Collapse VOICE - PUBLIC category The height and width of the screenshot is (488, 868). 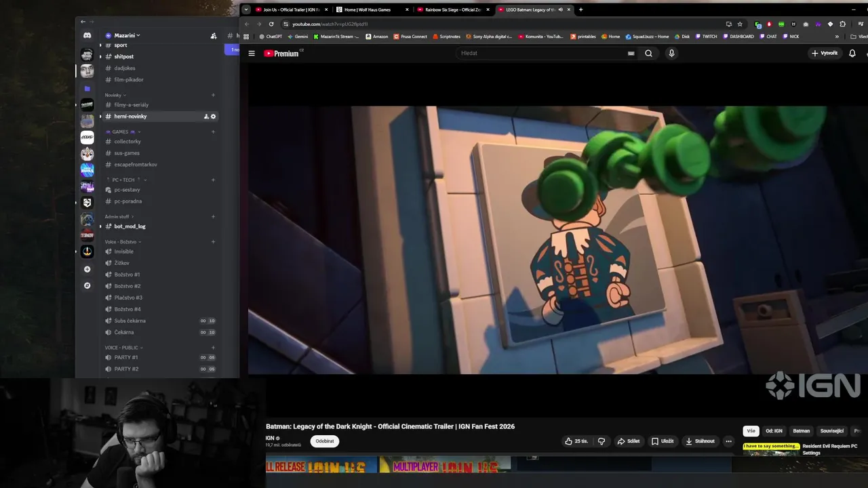[x=123, y=348]
